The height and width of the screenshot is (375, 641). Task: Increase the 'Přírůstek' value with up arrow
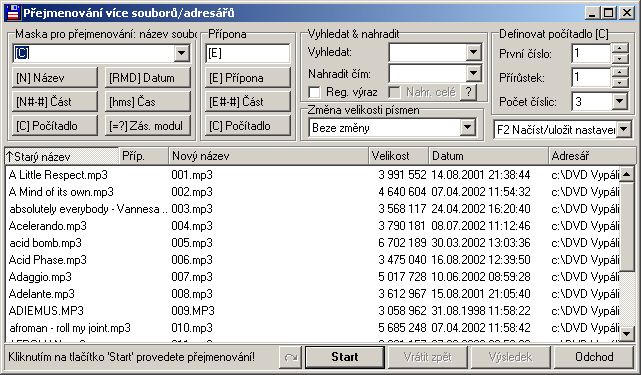coord(620,72)
